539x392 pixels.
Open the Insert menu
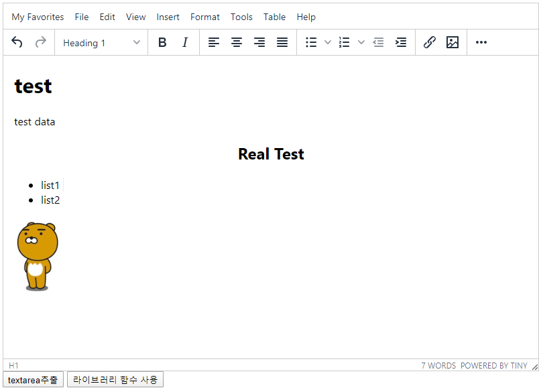[x=168, y=17]
